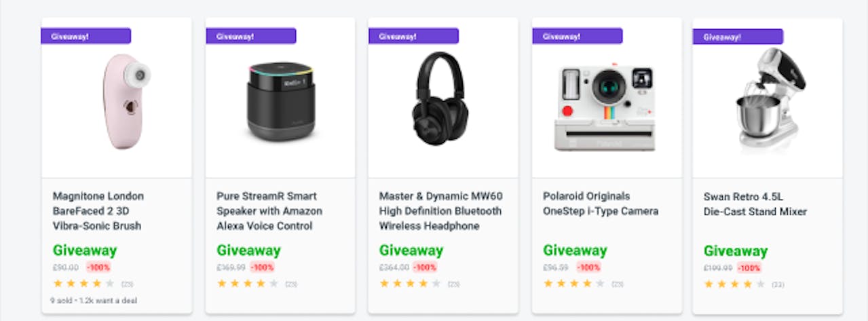Open the Swan Retro stand mixer image
868x321 pixels.
pyautogui.click(x=770, y=97)
